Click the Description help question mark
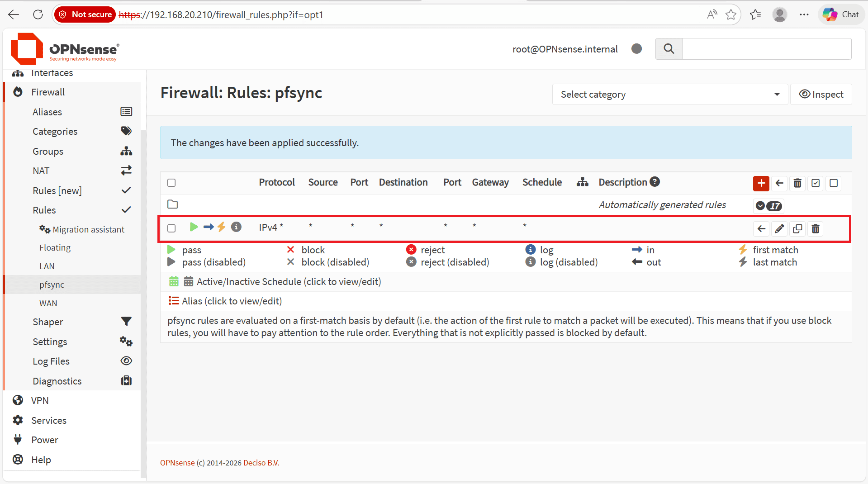Screen dimensions: 868x484 [655, 182]
